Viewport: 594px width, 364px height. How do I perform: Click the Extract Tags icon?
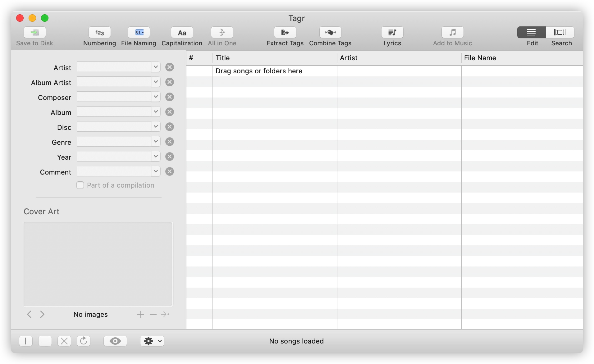[x=285, y=32]
